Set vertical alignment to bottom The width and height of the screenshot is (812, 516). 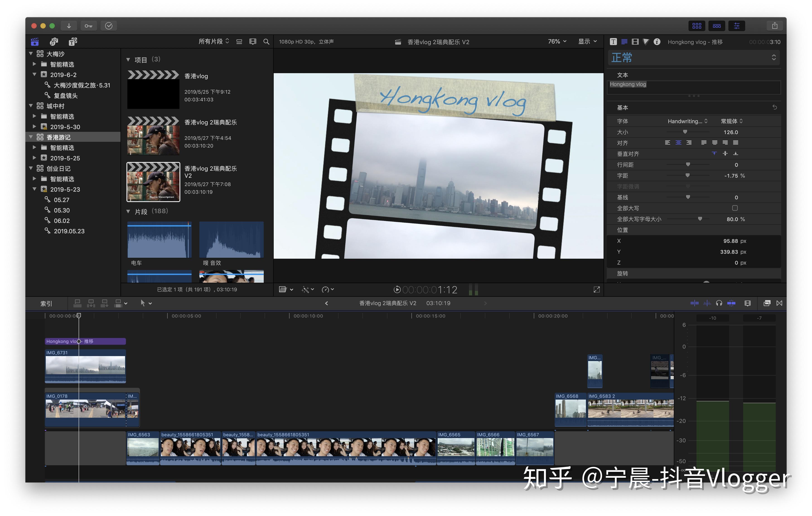click(x=736, y=153)
